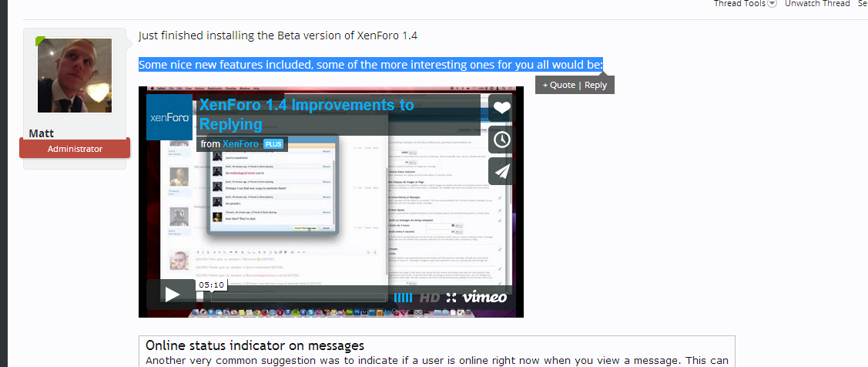This screenshot has height=367, width=868.
Task: Click the xenForo logo thumbnail in video
Action: pos(169,117)
